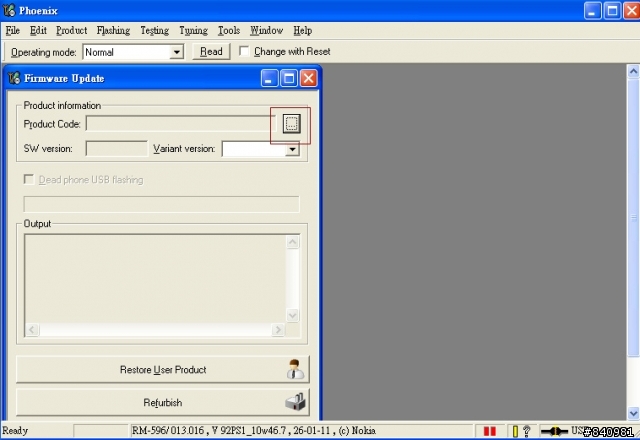Click the question mark status bar icon
Screen dimensions: 640x440
[527, 431]
